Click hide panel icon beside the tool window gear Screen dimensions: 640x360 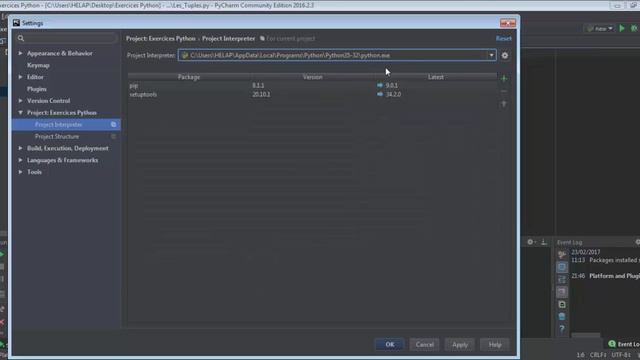click(544, 242)
